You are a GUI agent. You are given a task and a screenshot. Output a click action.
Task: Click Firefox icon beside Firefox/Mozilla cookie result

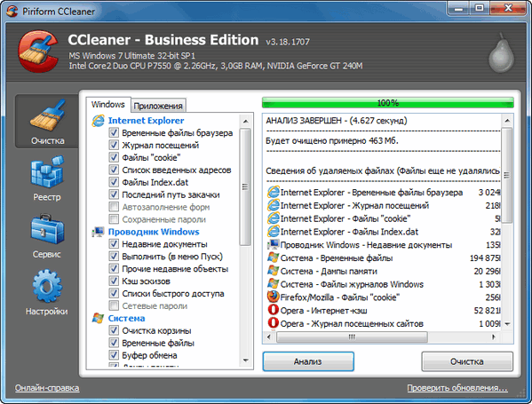(273, 297)
